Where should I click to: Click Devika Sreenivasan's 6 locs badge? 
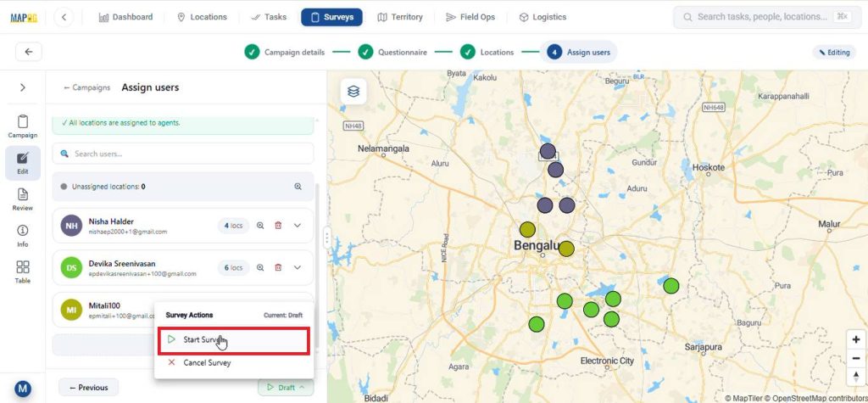pyautogui.click(x=233, y=267)
